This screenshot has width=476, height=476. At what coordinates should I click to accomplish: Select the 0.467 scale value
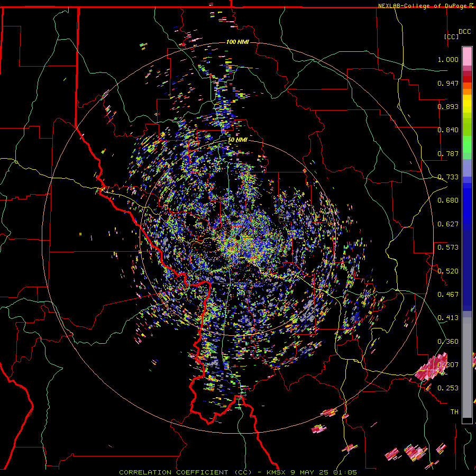point(448,295)
